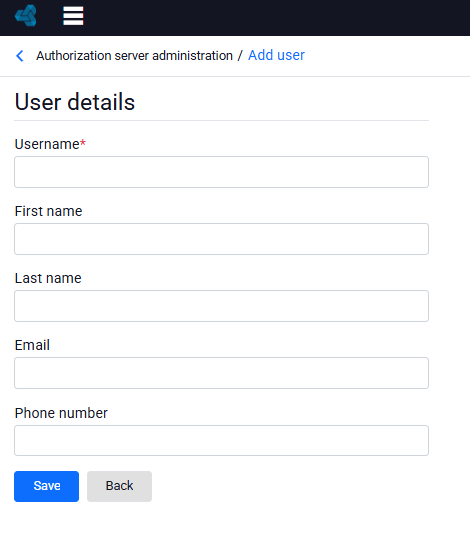470x536 pixels.
Task: Focus the First name input field
Action: (221, 239)
